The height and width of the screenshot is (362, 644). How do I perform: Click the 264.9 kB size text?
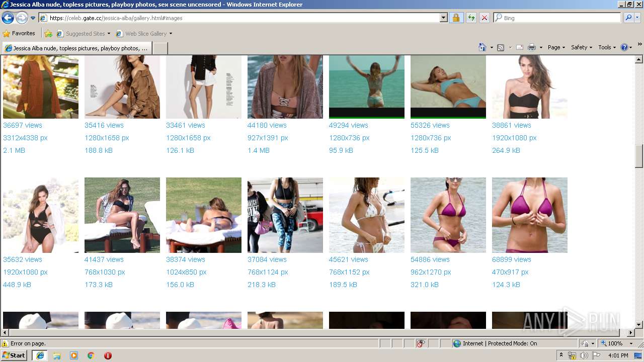tap(506, 150)
